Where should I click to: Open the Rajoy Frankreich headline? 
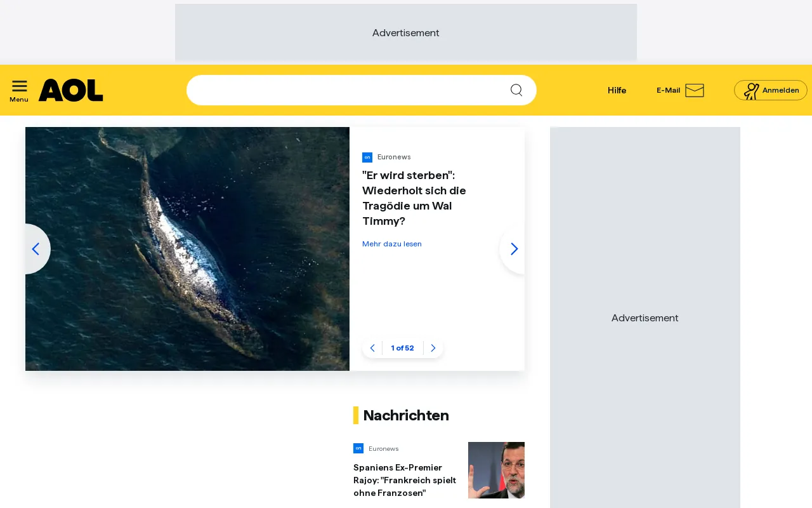[405, 480]
